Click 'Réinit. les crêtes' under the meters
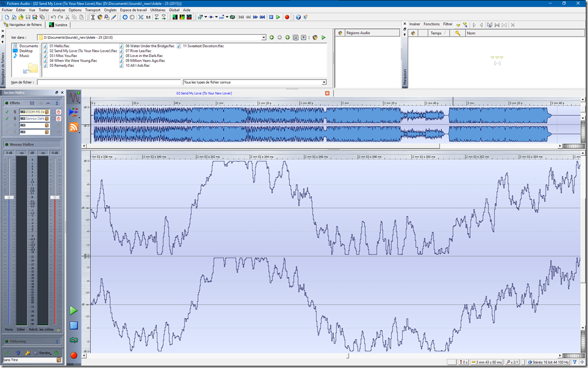 coord(42,330)
